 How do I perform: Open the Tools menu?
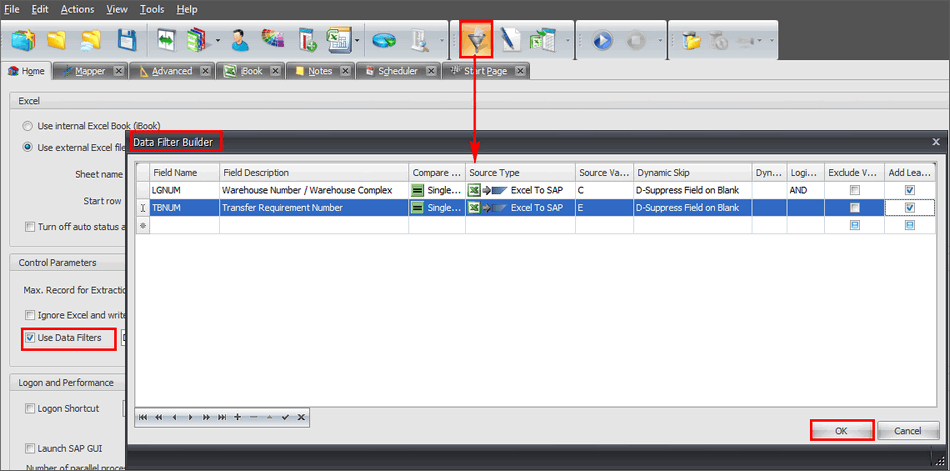click(x=152, y=9)
